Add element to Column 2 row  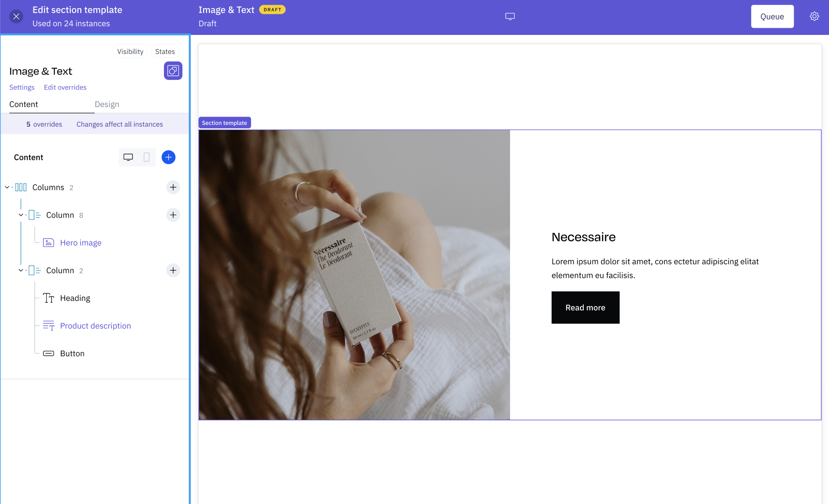pyautogui.click(x=173, y=271)
